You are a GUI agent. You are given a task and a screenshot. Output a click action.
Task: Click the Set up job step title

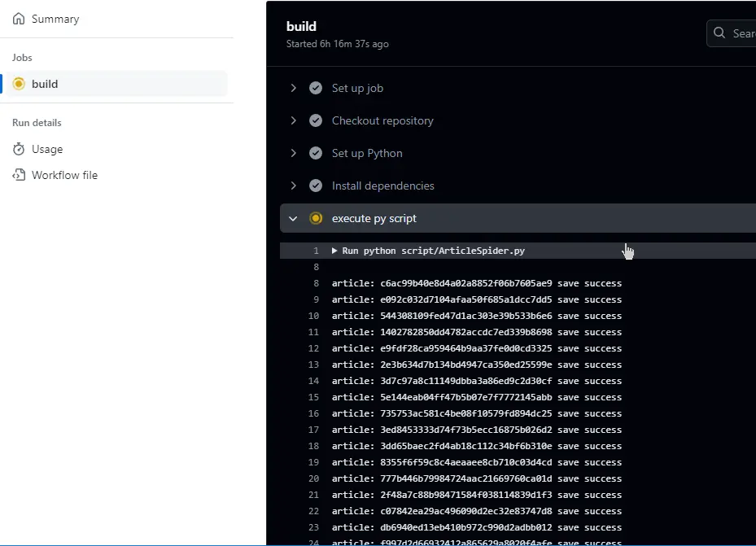pyautogui.click(x=357, y=88)
